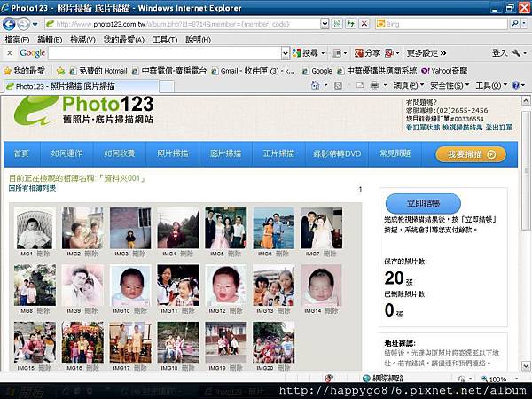This screenshot has height=399, width=532.
Task: Click 登入 on the Google toolbar
Action: pyautogui.click(x=499, y=53)
